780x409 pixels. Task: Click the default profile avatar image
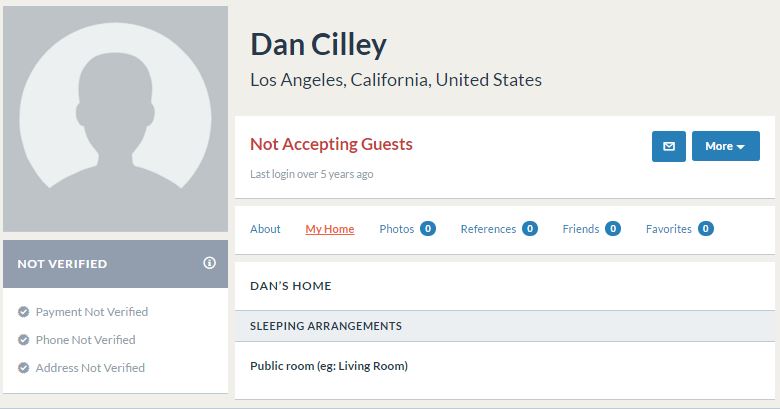(115, 119)
